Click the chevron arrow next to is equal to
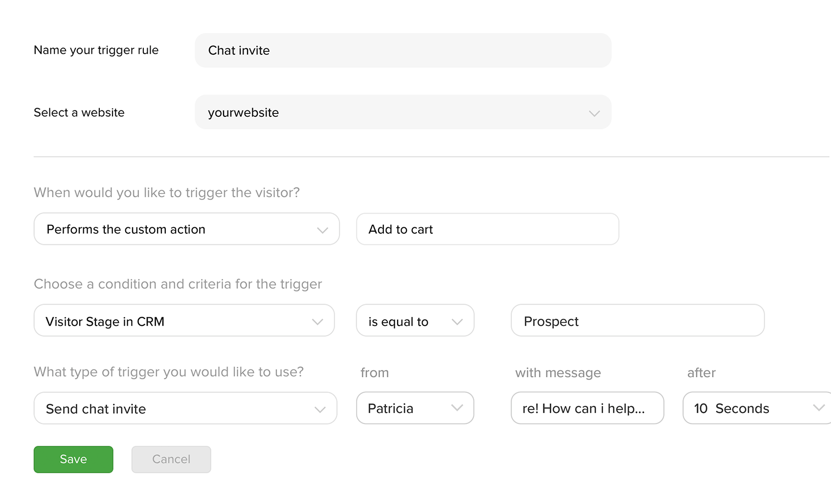The image size is (831, 504). click(x=457, y=322)
